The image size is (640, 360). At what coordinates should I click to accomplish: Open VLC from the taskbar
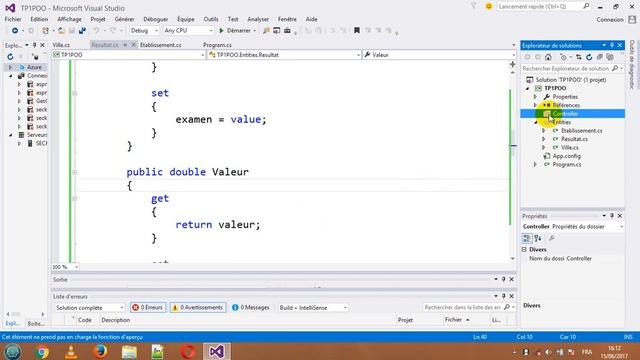(71, 351)
